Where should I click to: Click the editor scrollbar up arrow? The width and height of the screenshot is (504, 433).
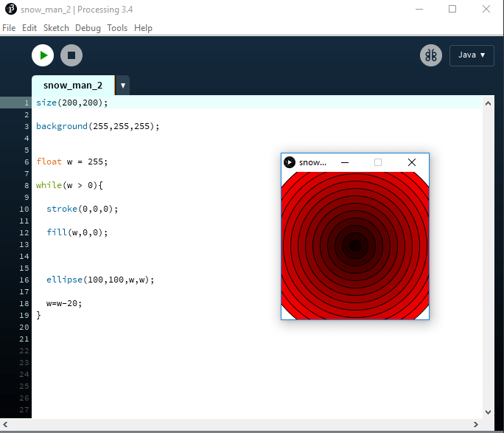[x=488, y=101]
